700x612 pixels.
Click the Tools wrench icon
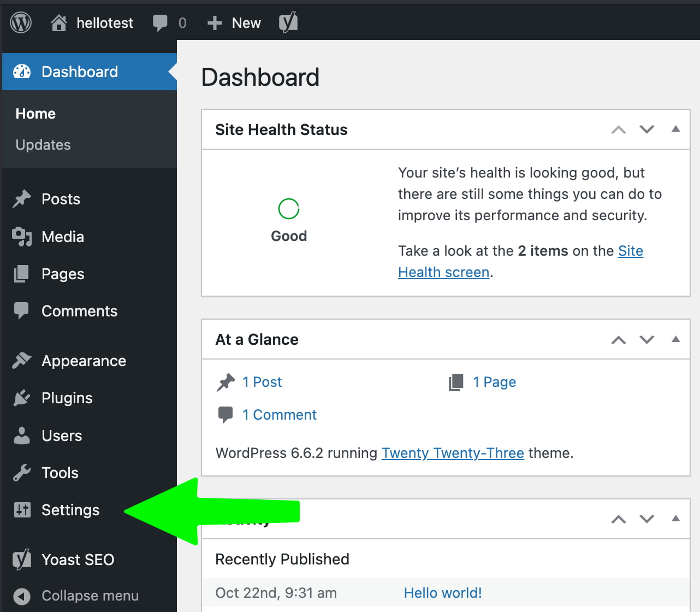click(x=22, y=473)
